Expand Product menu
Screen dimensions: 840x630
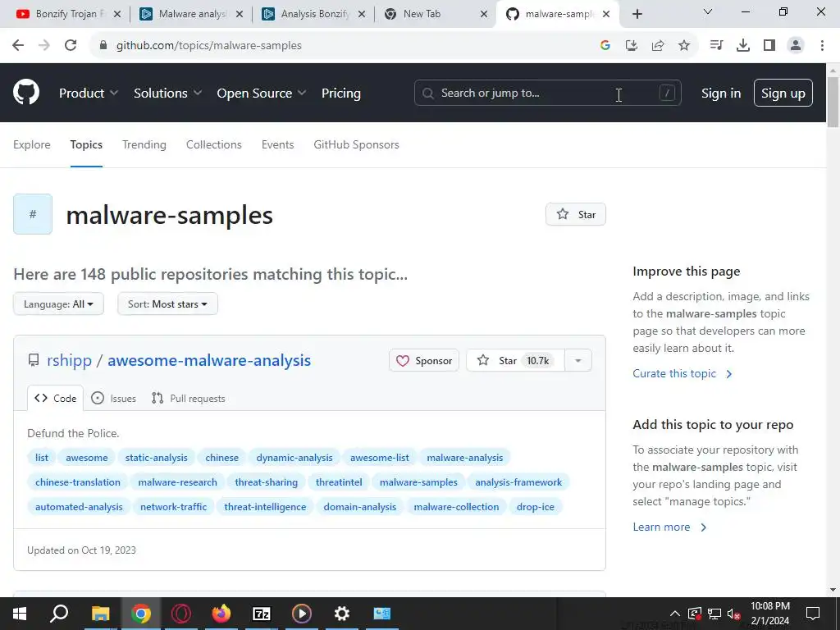pyautogui.click(x=89, y=94)
